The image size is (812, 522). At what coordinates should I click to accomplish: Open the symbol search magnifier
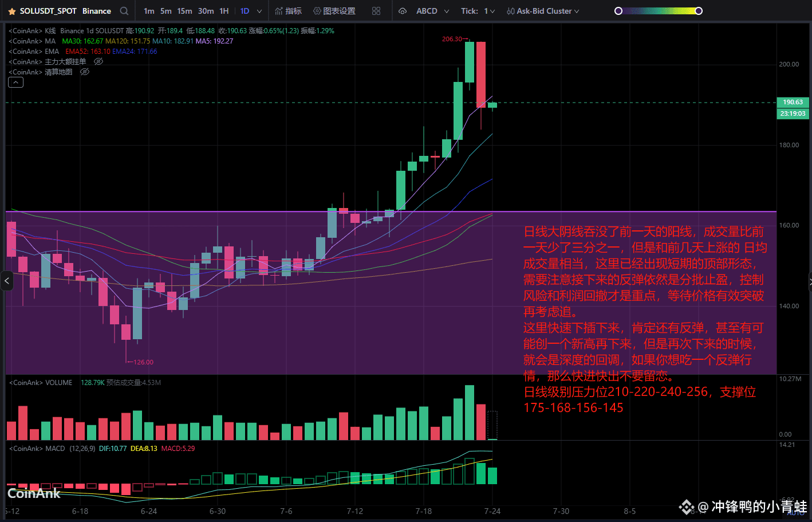124,11
